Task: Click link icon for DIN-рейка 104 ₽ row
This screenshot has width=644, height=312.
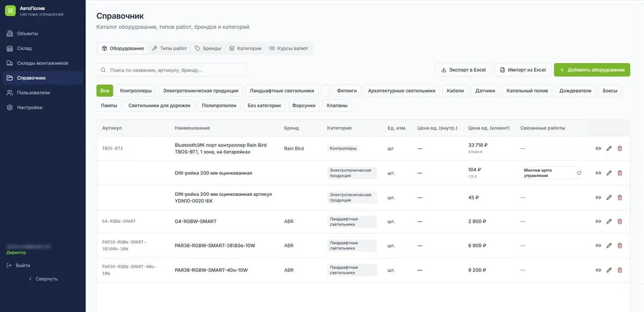Action: (x=598, y=173)
